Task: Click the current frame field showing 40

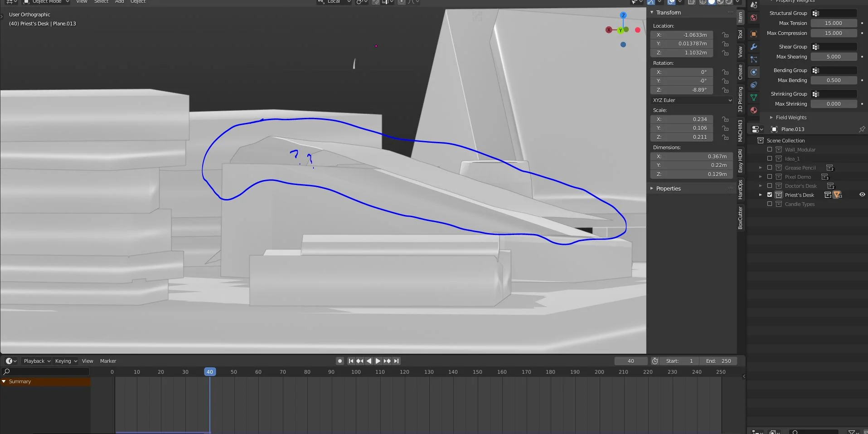Action: coord(631,361)
